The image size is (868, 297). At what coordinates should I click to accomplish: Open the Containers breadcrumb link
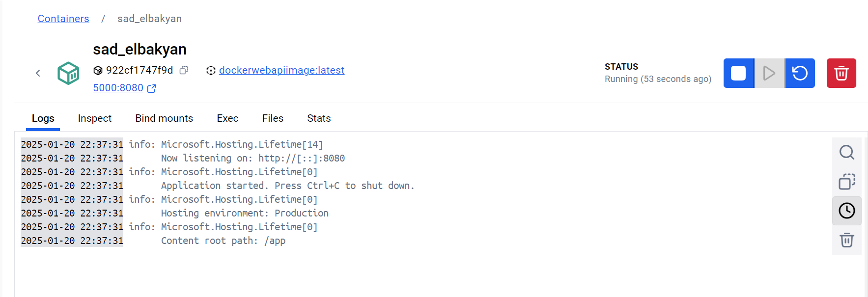(63, 19)
